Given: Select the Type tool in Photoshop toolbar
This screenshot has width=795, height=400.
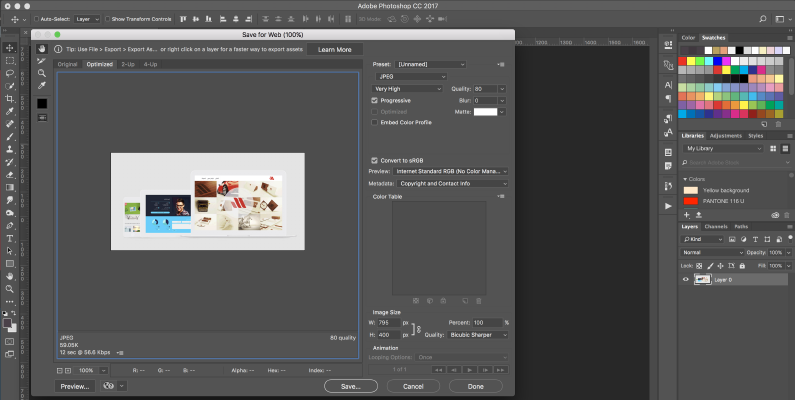Looking at the screenshot, I should pyautogui.click(x=9, y=237).
